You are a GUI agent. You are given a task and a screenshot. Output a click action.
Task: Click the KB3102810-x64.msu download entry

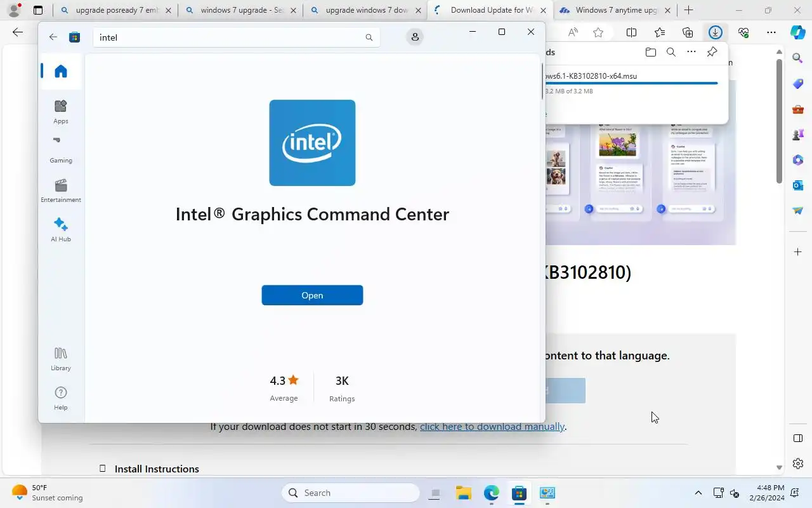[x=591, y=76]
